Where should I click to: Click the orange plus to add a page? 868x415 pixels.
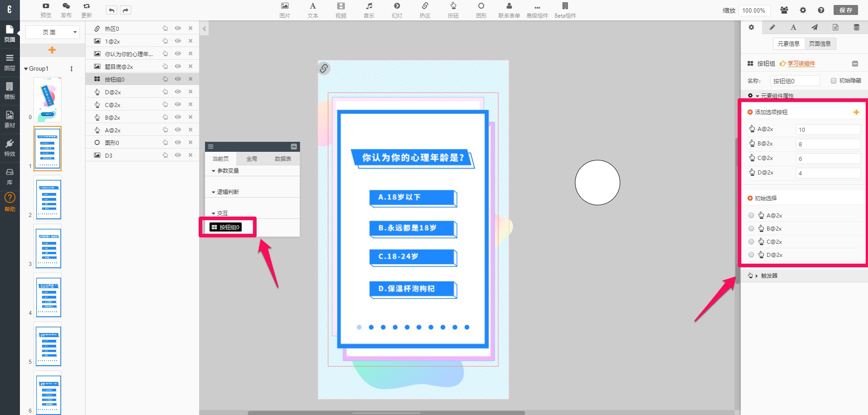click(52, 50)
